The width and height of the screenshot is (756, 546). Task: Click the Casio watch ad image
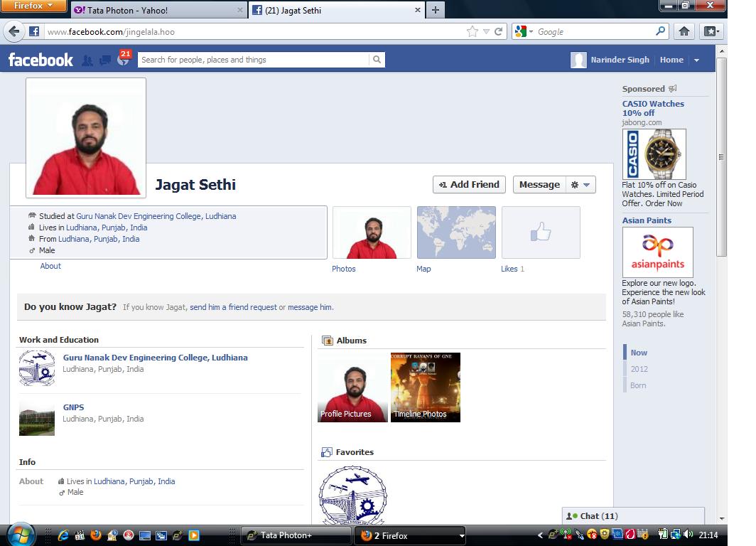pyautogui.click(x=654, y=154)
